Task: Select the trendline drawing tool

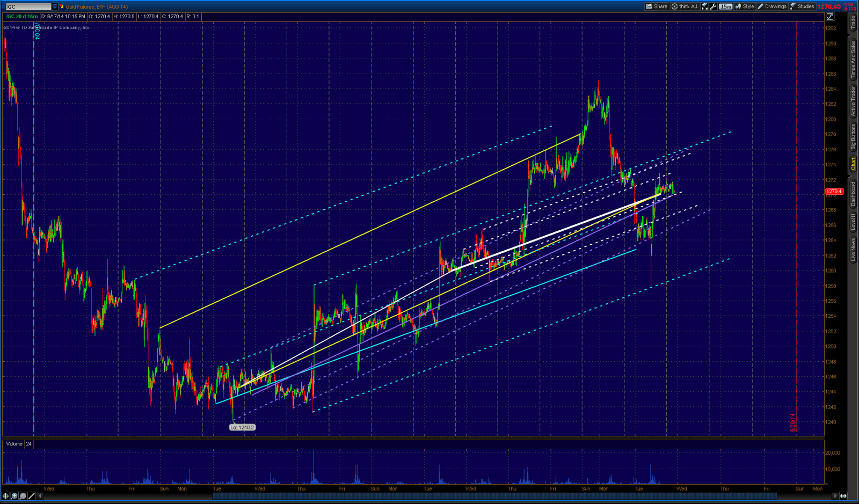Action: coord(32,496)
